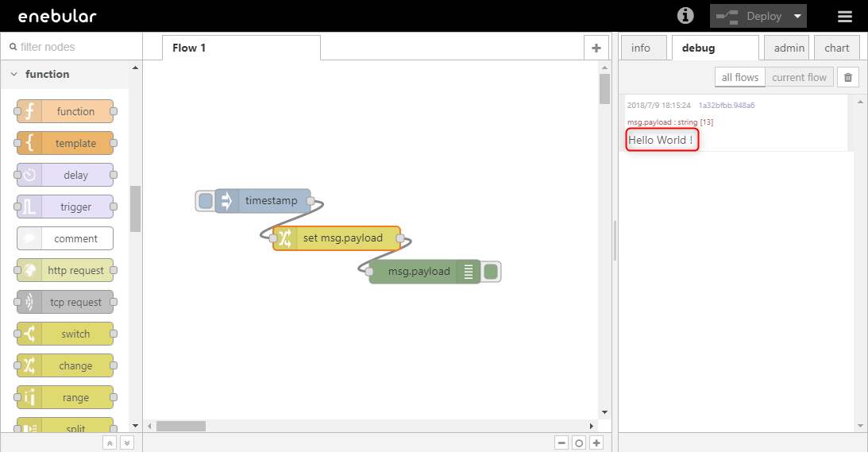Open the Deploy dropdown arrow
This screenshot has width=868, height=452.
[x=797, y=16]
